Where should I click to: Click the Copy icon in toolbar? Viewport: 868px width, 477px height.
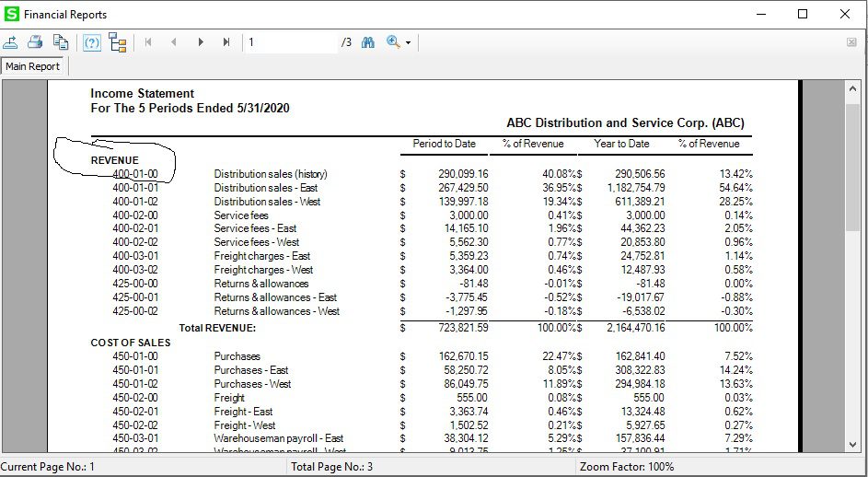(61, 42)
